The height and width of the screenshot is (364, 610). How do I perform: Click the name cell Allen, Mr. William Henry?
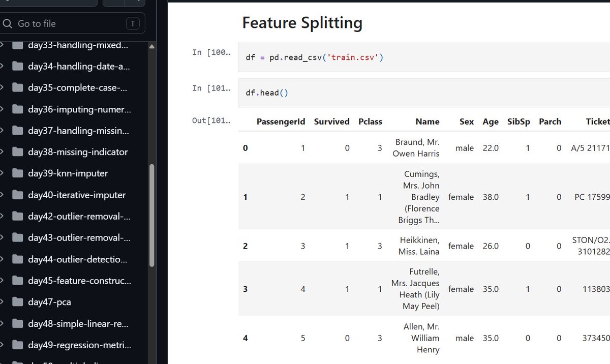tap(421, 338)
